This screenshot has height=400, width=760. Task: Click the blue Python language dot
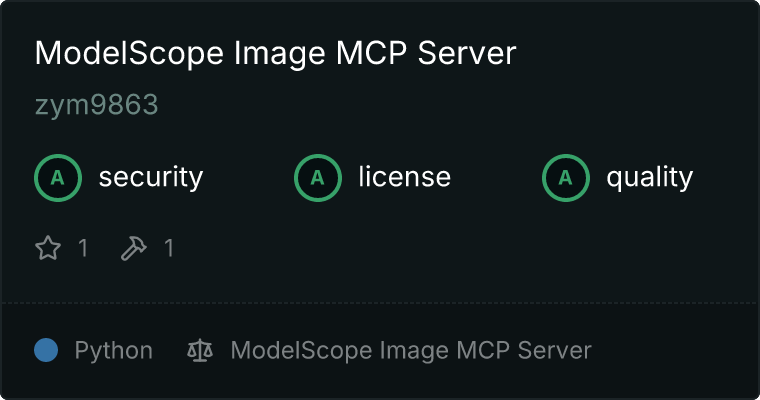pos(46,350)
